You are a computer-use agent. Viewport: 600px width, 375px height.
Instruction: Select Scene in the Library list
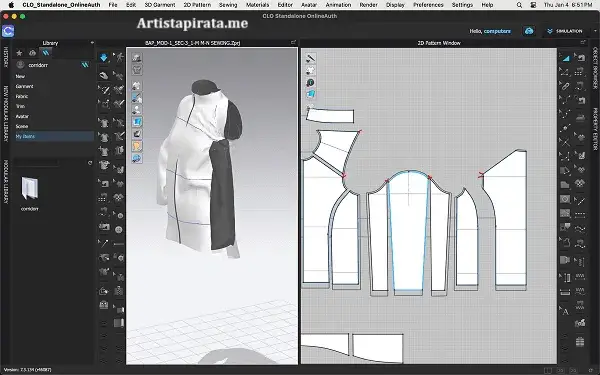(x=22, y=126)
